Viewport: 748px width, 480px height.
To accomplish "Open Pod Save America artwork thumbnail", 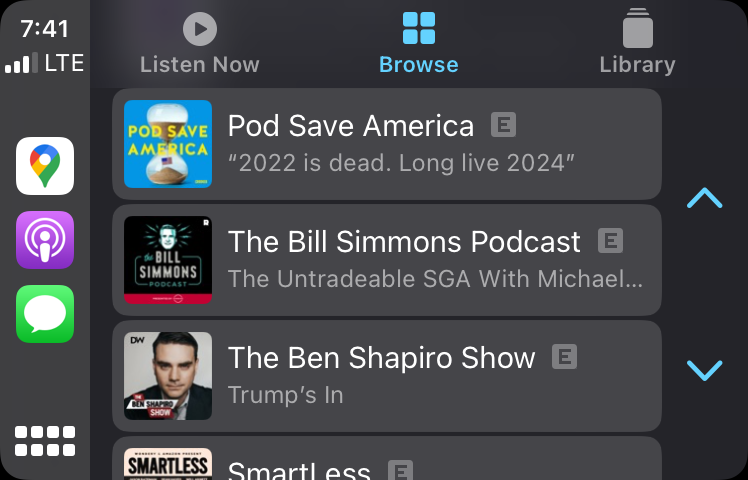I will coord(168,144).
